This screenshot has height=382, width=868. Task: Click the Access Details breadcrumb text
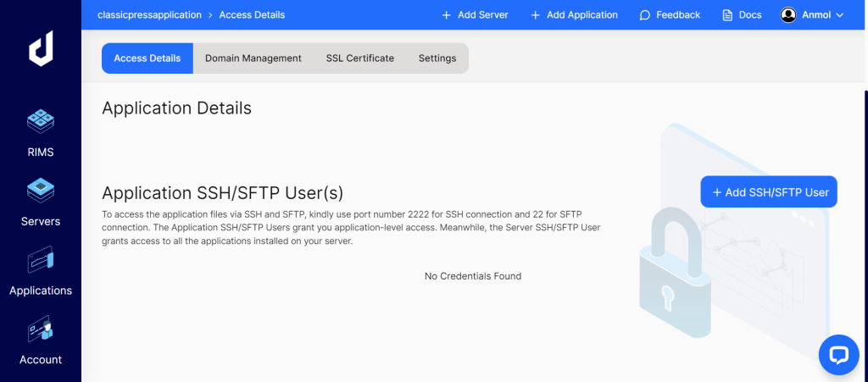pos(252,15)
